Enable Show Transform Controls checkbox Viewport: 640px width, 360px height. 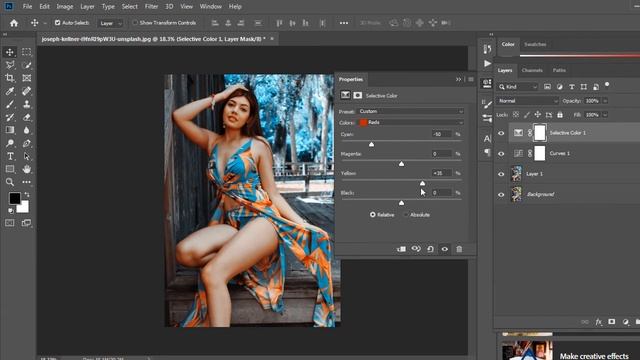click(135, 23)
